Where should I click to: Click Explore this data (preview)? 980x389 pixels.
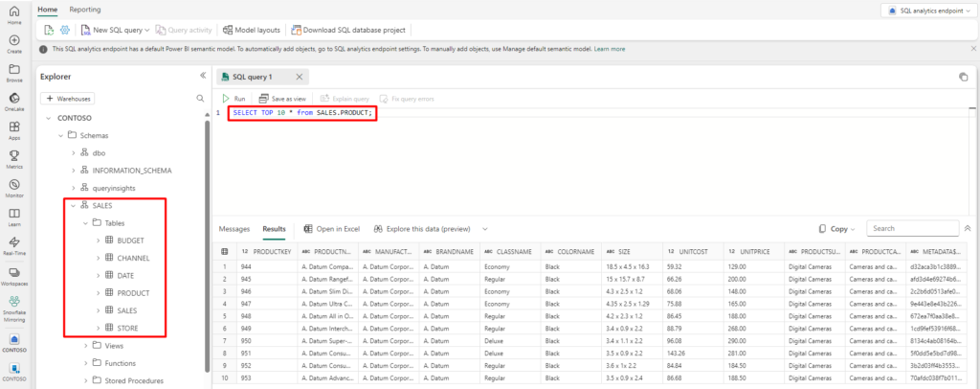pyautogui.click(x=422, y=229)
